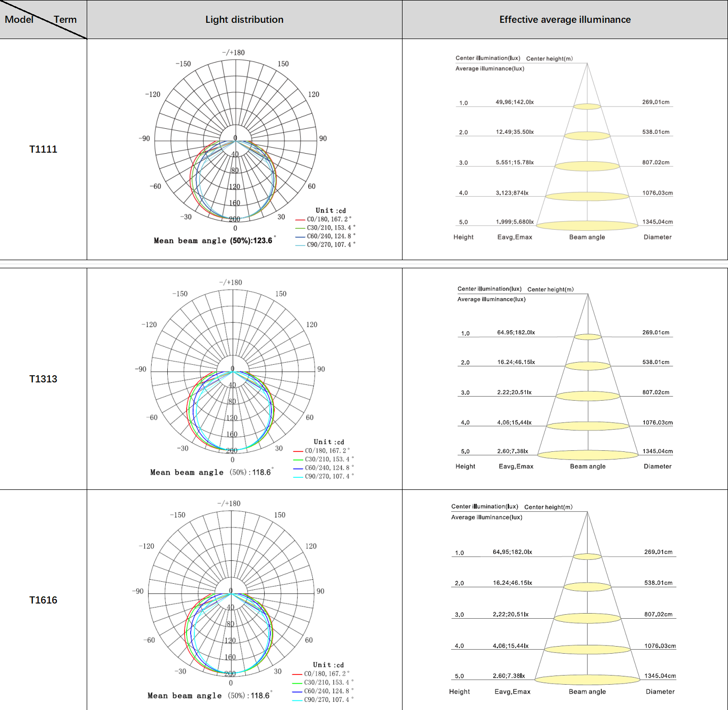Click T1616 beam cone illuminance diagram

[588, 598]
